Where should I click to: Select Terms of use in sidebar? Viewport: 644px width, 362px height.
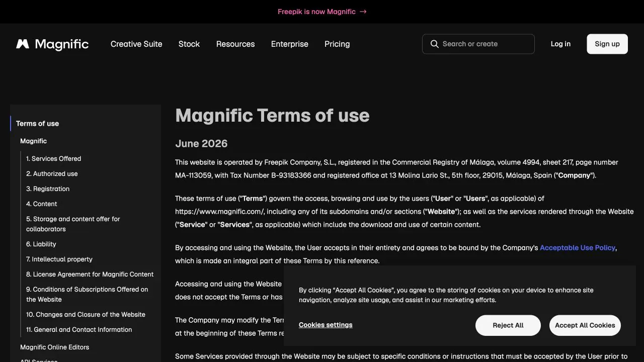[37, 124]
